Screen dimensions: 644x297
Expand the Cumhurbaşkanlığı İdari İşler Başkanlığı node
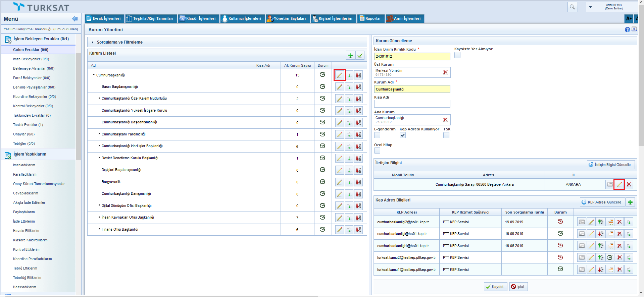[x=99, y=146]
